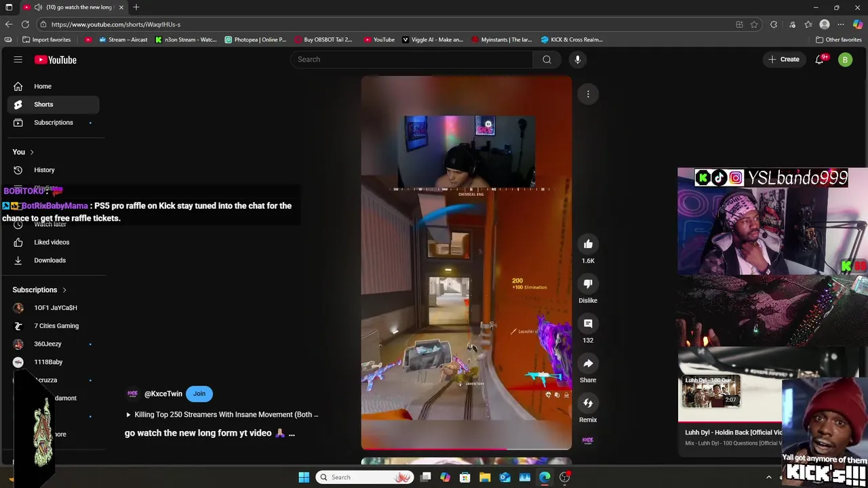Dislike this Short
The image size is (868, 488).
588,284
